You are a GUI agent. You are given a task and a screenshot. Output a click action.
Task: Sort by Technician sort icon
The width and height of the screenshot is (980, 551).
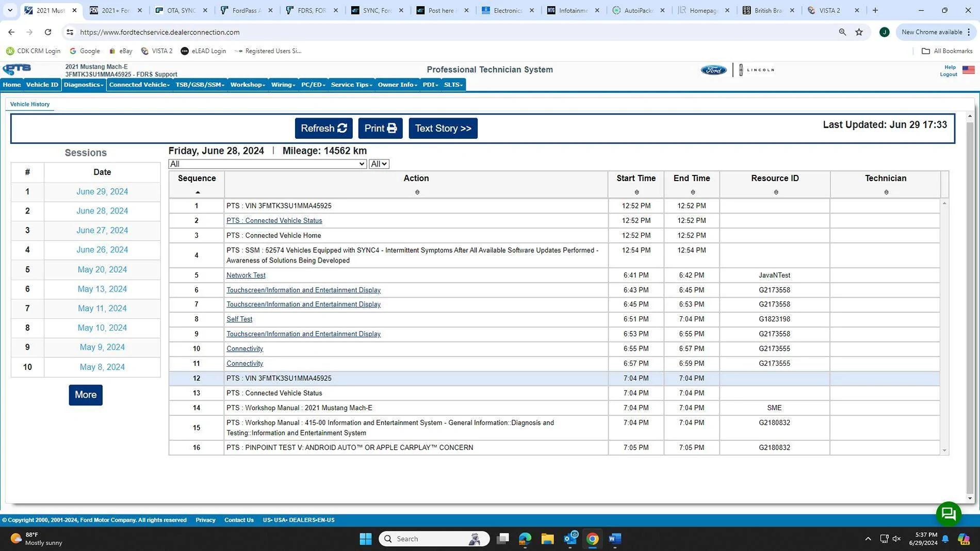click(886, 192)
